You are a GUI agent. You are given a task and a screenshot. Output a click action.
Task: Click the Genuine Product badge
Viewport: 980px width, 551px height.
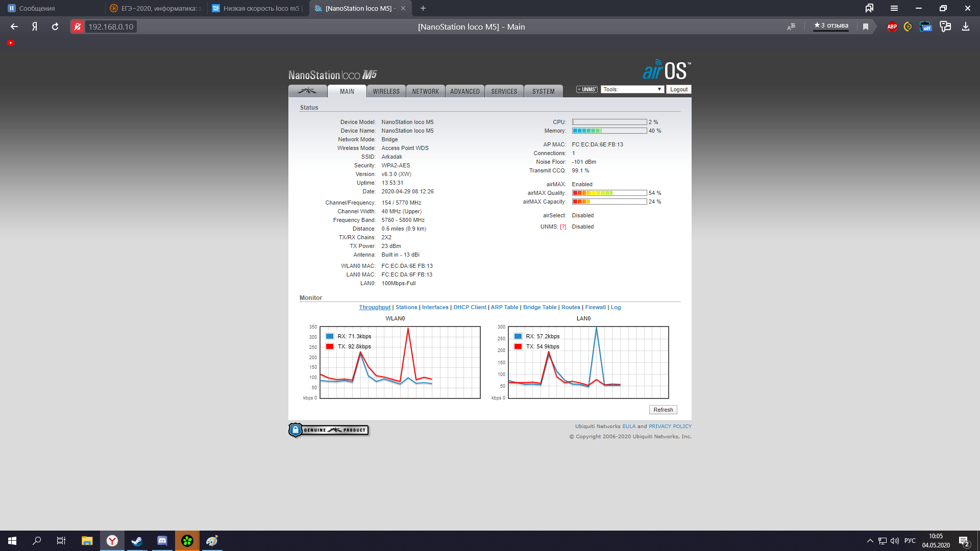click(328, 430)
